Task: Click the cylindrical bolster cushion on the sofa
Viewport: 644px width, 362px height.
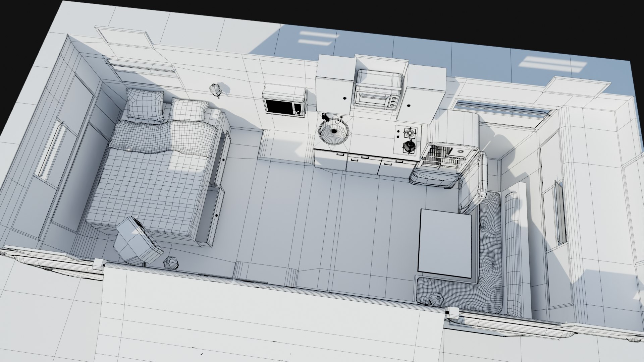Action: 513,254
